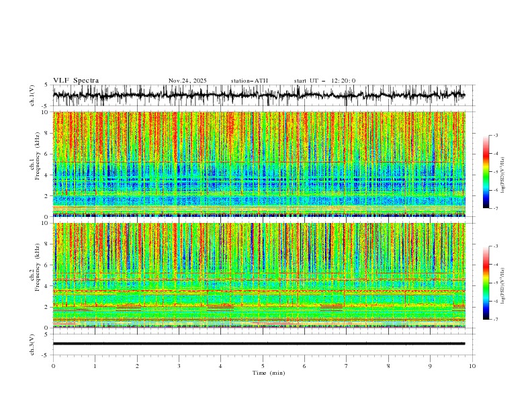
Task: Click the ch.1 Frequency (kHz) axis label
Action: point(35,157)
